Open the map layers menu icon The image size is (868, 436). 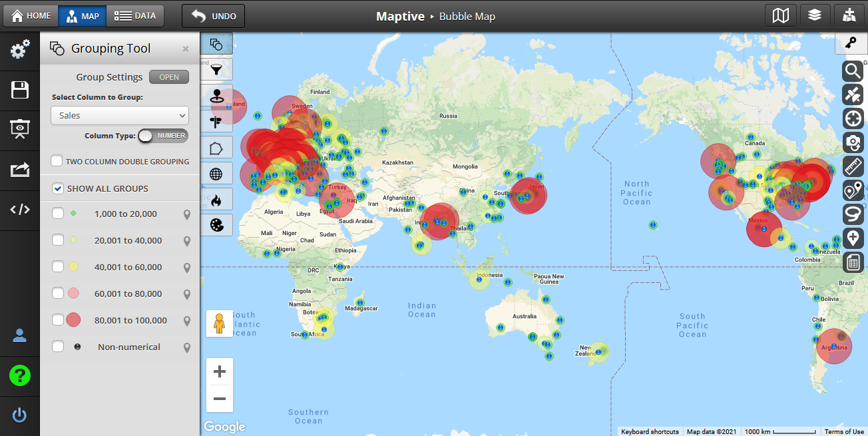click(x=814, y=15)
